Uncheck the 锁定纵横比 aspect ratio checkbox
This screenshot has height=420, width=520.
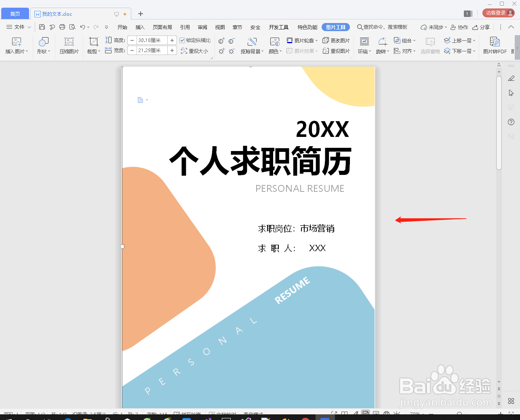pos(182,40)
